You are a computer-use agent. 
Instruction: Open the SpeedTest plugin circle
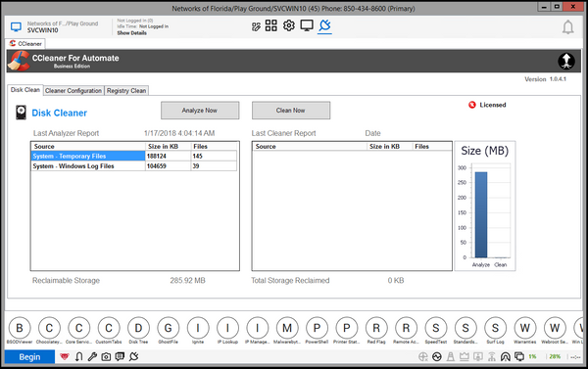tap(436, 328)
